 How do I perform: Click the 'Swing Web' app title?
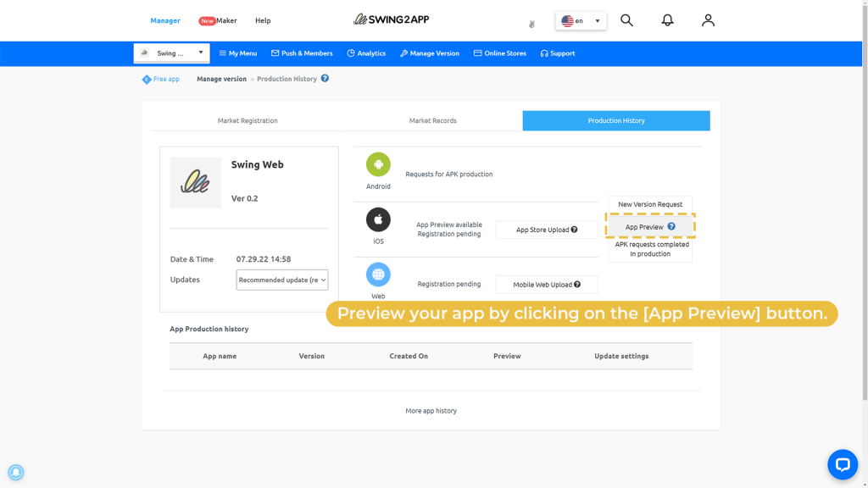coord(257,164)
